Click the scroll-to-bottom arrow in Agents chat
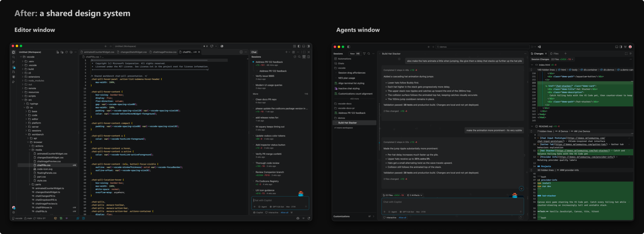Viewport: 644px width, 234px height. click(x=521, y=189)
